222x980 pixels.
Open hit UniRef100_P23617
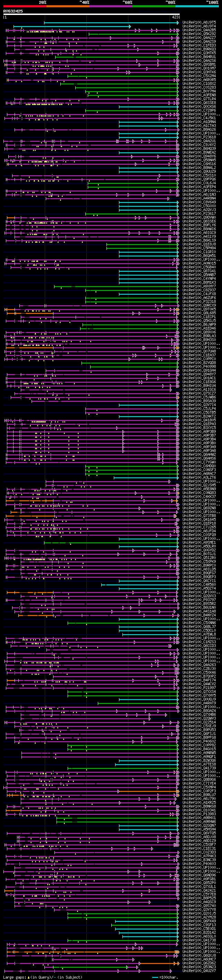pyautogui.click(x=199, y=214)
